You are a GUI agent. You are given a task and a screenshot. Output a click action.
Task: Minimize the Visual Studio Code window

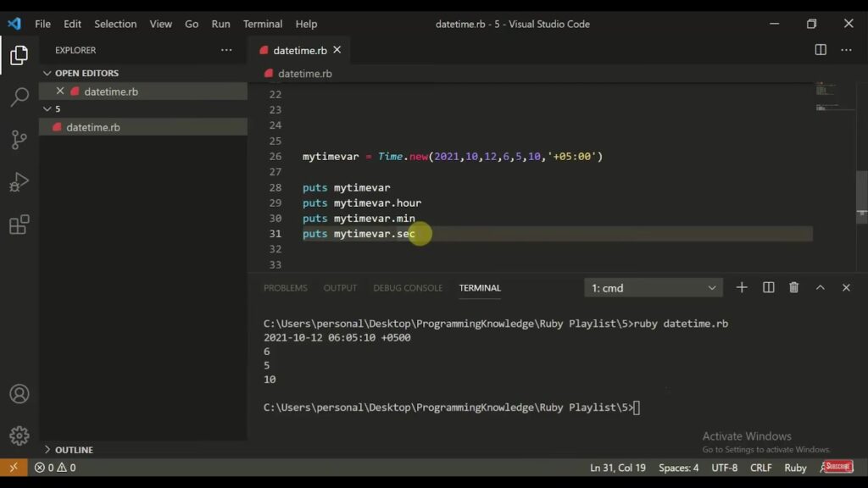tap(774, 24)
